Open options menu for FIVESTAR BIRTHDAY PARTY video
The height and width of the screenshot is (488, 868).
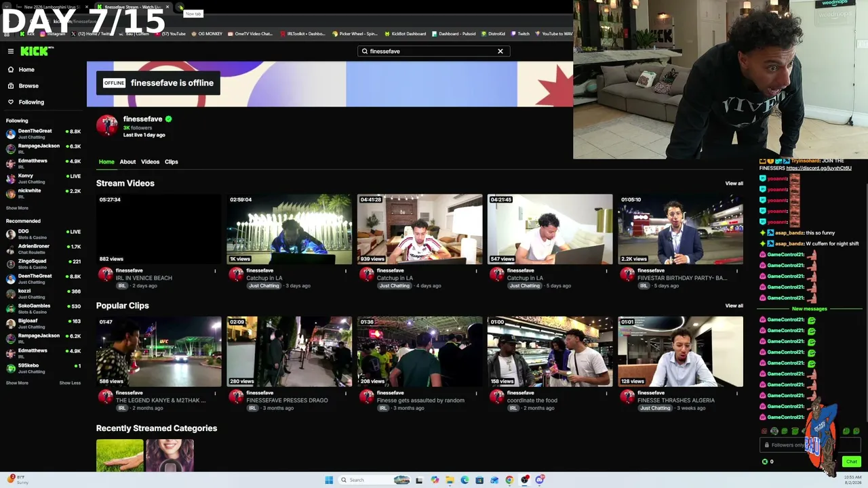point(737,271)
